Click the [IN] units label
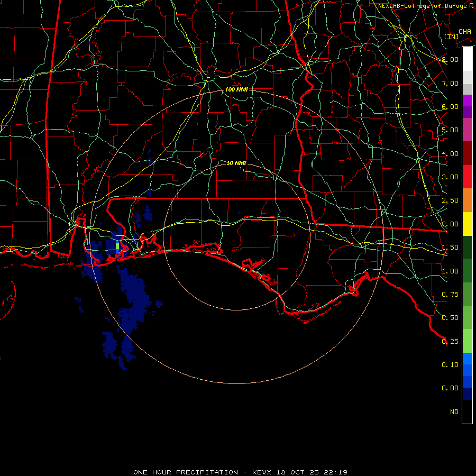The image size is (476, 476). coord(451,36)
